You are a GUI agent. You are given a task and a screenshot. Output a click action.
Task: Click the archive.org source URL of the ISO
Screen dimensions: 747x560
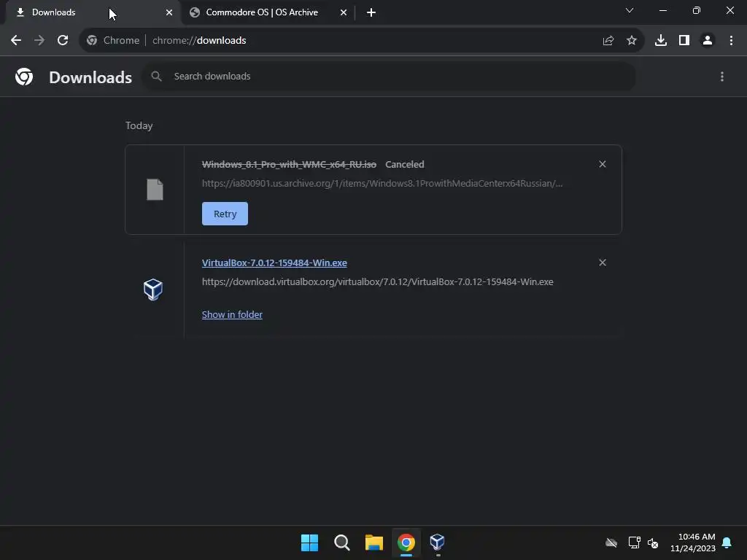pos(382,183)
